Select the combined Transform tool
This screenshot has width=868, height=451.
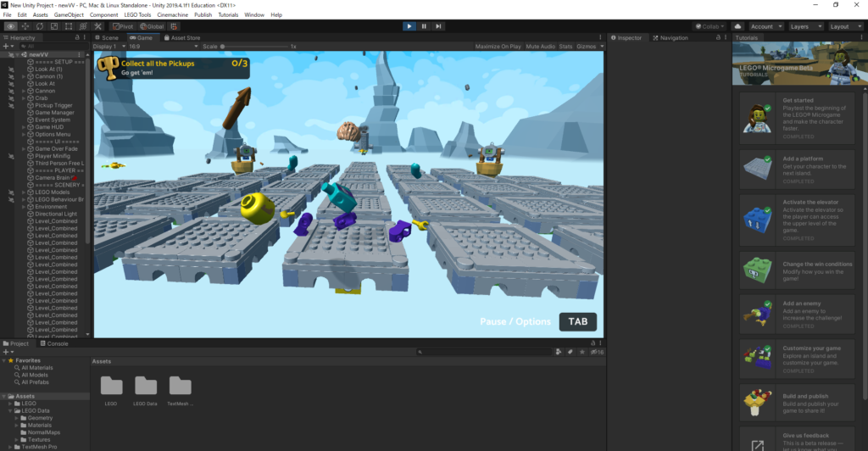(83, 26)
